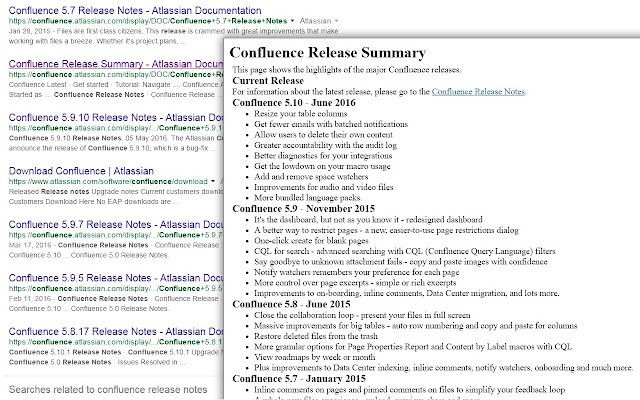This screenshot has width=640, height=400.
Task: Click the 'Jan 28, 2015 - Files are first class citizens' snippet
Action: pyautogui.click(x=173, y=36)
